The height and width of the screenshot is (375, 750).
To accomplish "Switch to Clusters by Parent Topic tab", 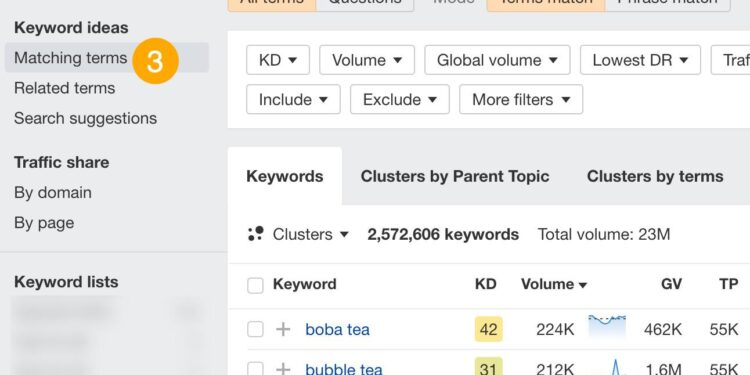I will pos(454,176).
